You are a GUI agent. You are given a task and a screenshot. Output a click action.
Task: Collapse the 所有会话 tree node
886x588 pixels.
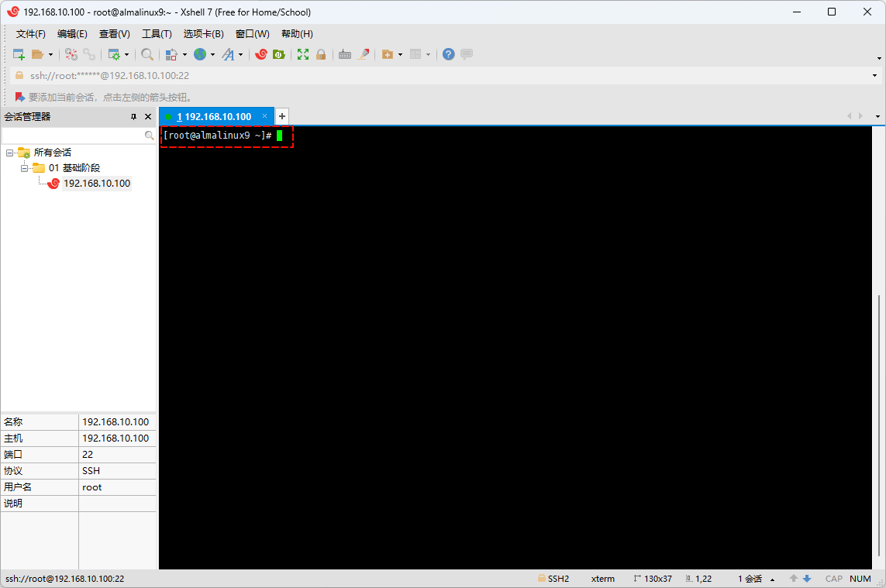tap(9, 153)
